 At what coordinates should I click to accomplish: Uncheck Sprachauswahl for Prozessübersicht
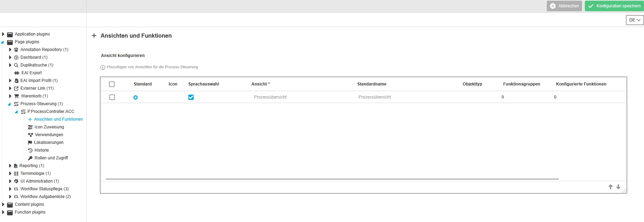point(191,97)
